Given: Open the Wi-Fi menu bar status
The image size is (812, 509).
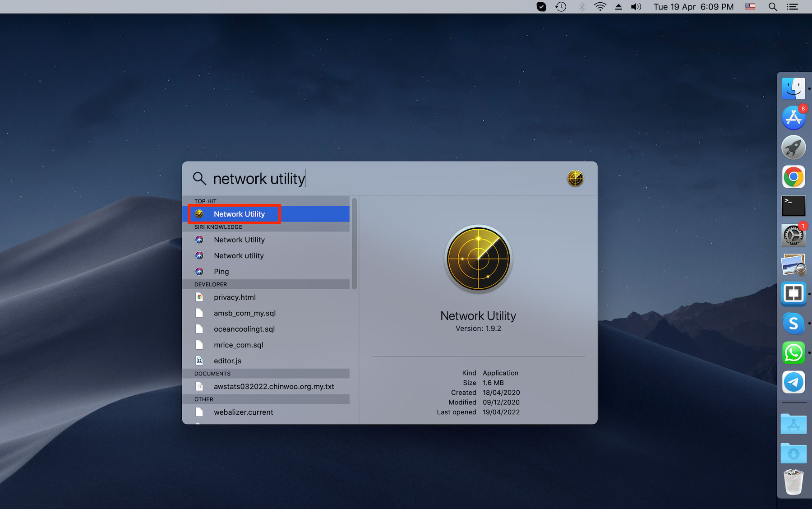Looking at the screenshot, I should click(600, 7).
